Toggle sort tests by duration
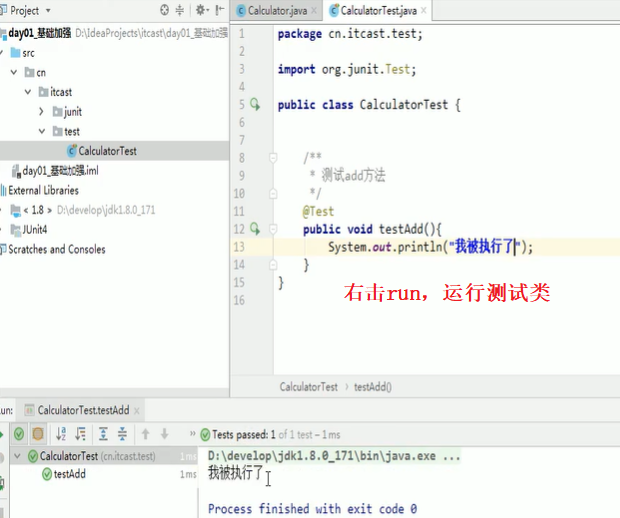The image size is (620, 518). [x=81, y=434]
